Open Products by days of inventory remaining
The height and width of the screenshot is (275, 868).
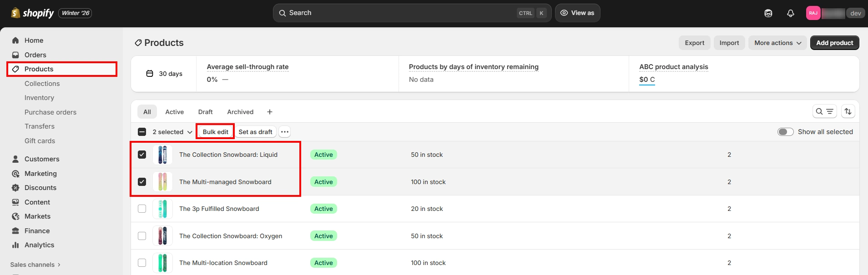click(474, 67)
